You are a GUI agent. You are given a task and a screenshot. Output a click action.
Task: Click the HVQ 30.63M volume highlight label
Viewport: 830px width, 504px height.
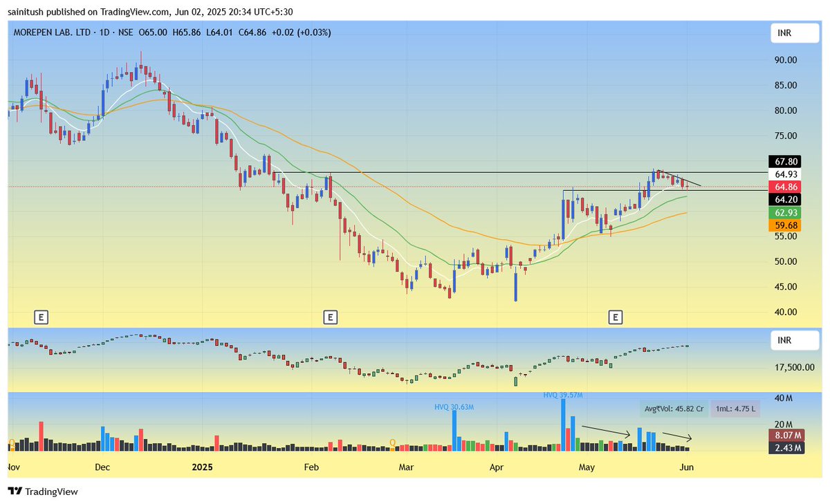453,408
